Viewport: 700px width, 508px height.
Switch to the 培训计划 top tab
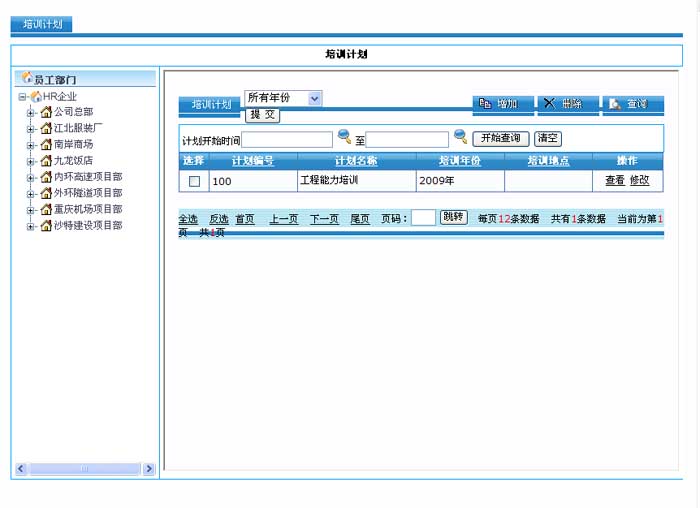tap(42, 24)
